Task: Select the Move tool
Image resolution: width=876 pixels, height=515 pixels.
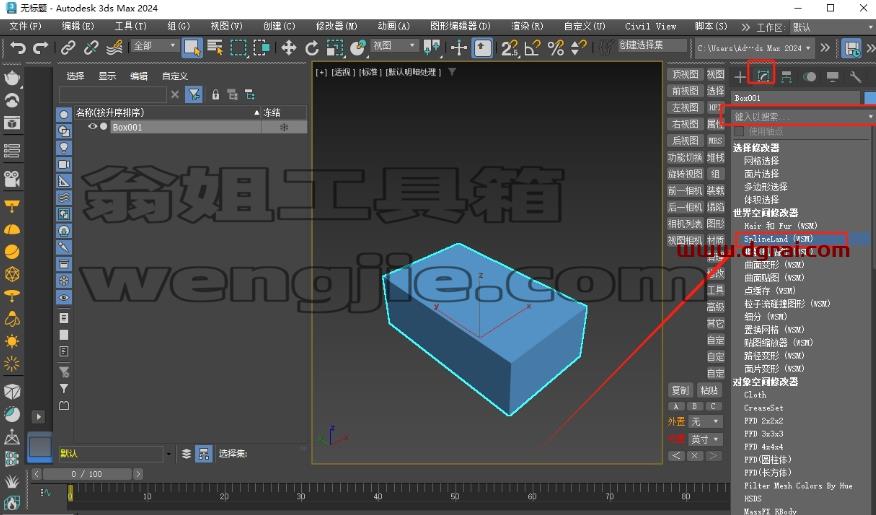Action: tap(289, 48)
